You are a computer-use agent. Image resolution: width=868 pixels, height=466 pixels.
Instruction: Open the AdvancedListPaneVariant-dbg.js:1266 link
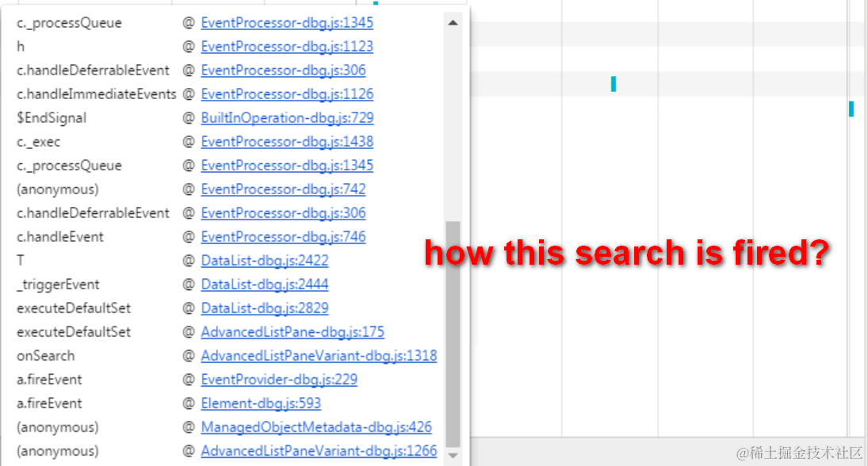coord(319,451)
